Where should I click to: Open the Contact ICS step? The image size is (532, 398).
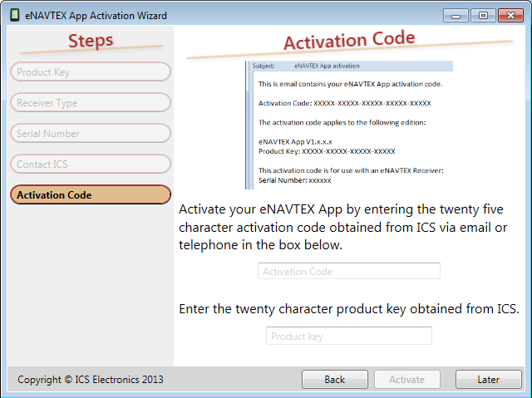[x=91, y=164]
